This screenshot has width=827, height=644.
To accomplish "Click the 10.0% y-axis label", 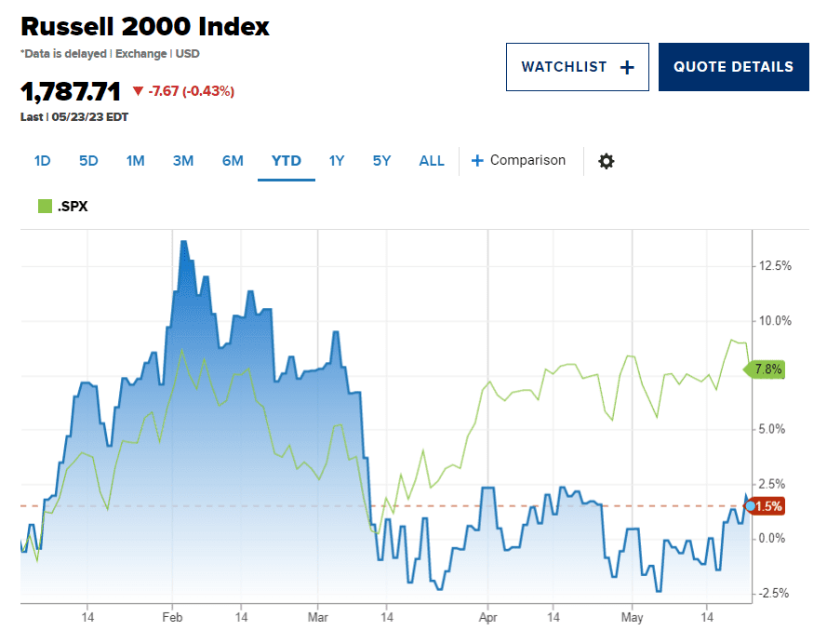I will pyautogui.click(x=775, y=321).
